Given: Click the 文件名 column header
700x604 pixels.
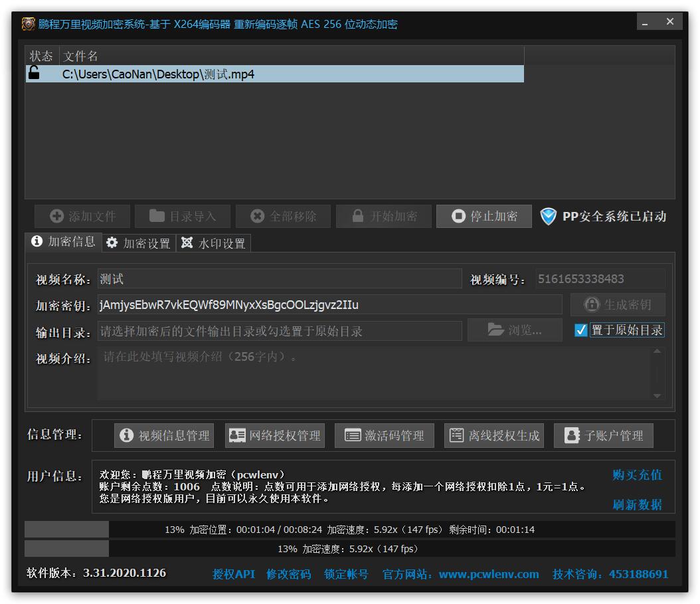Looking at the screenshot, I should click(292, 56).
